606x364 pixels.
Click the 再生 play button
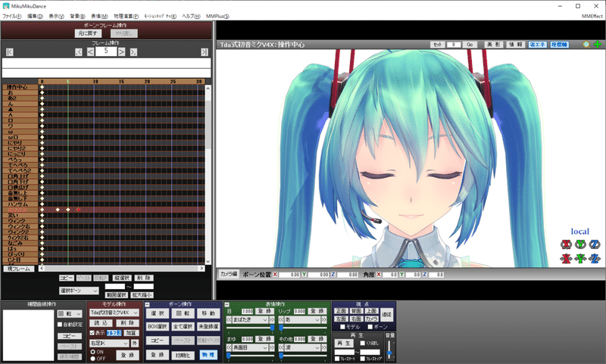point(344,343)
